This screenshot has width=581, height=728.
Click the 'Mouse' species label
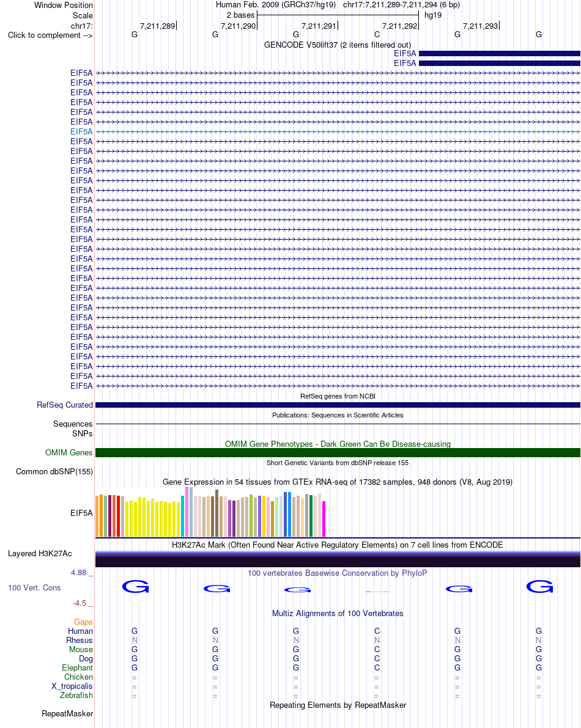pos(81,650)
